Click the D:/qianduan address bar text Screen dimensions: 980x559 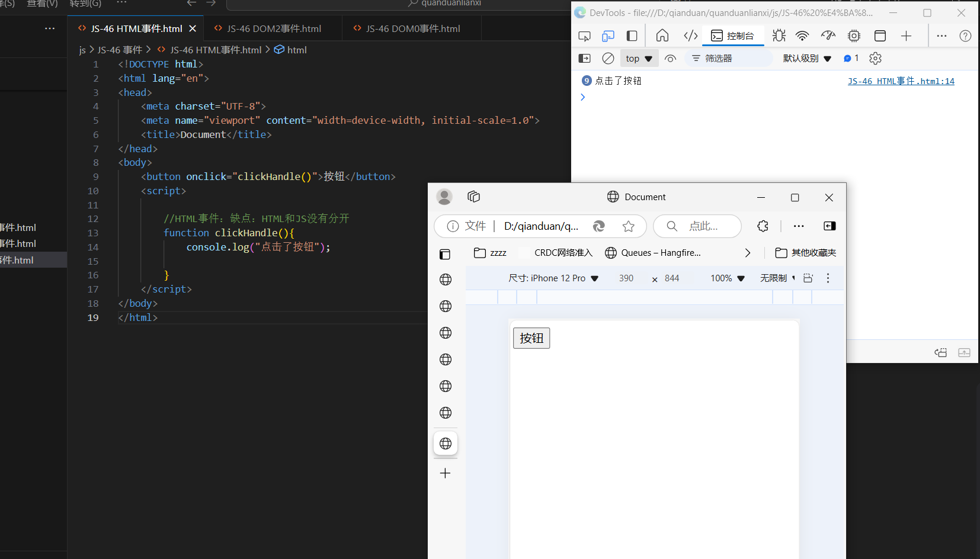point(542,226)
